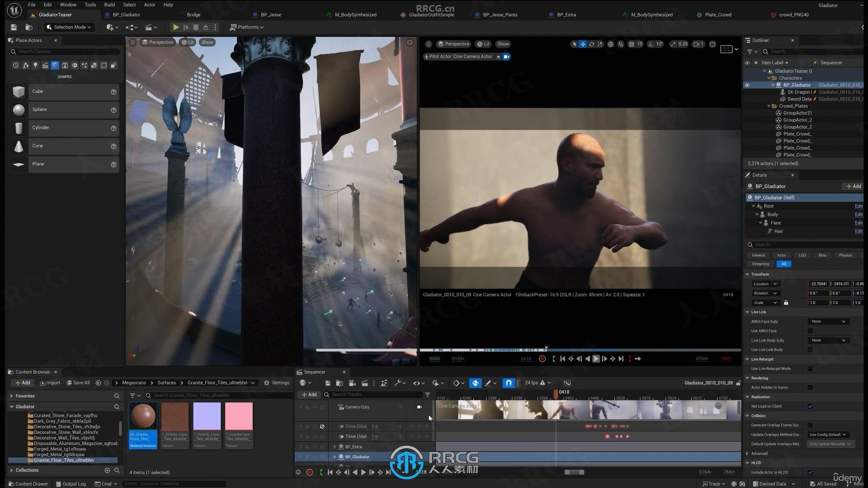The height and width of the screenshot is (488, 868).
Task: Switch to BP_Jesse tab
Action: point(271,14)
